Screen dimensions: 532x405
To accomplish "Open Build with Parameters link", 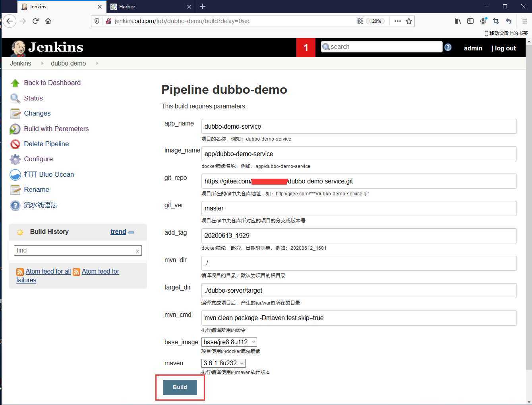I will point(56,129).
